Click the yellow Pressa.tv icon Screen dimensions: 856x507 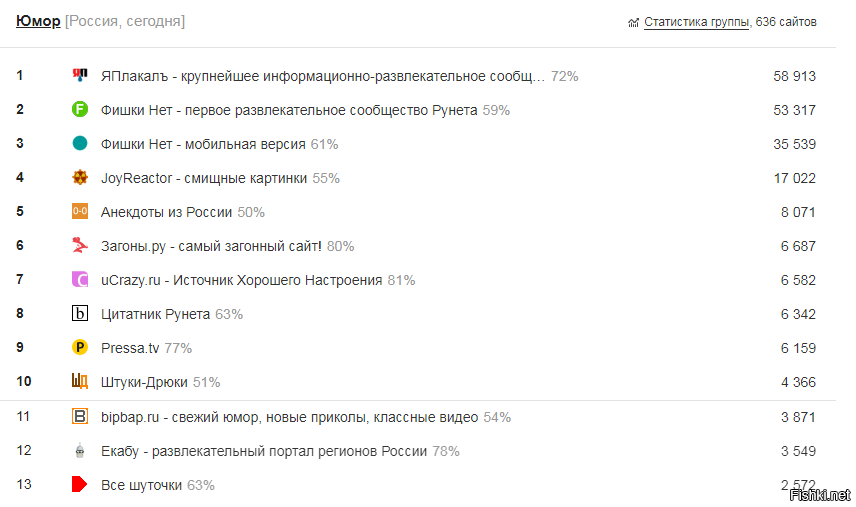tap(80, 347)
